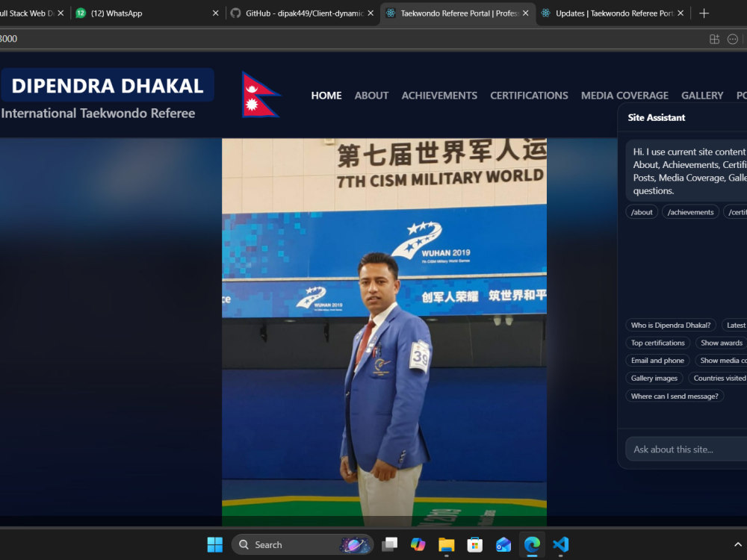Close the Updates Taekwondo Referee tab

pos(681,13)
